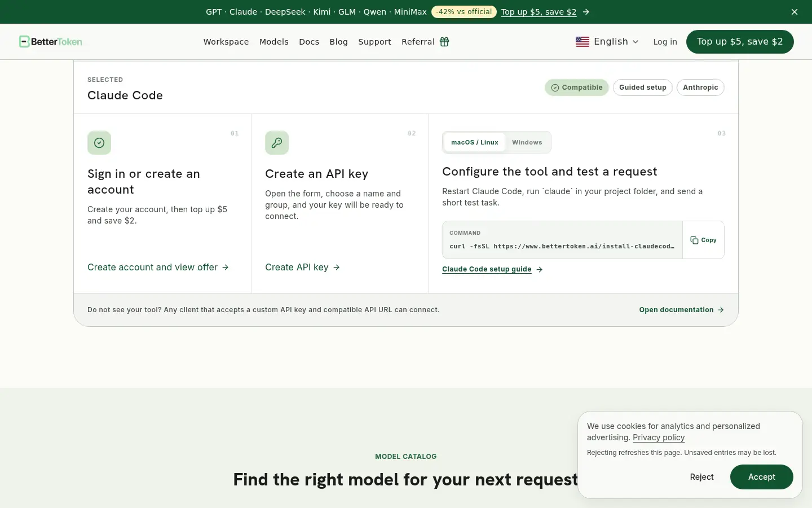Select the macOS / Linux tab
Viewport: 812px width, 508px height.
[x=475, y=142]
